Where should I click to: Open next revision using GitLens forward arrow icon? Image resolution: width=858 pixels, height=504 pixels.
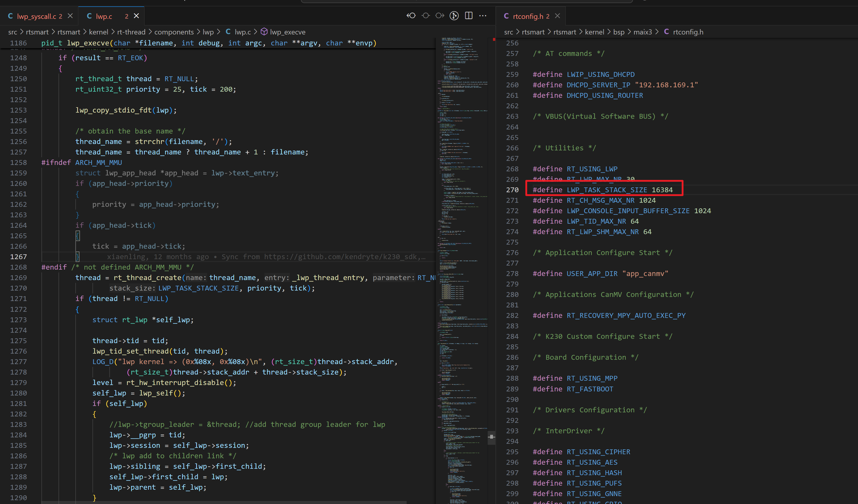click(x=440, y=16)
